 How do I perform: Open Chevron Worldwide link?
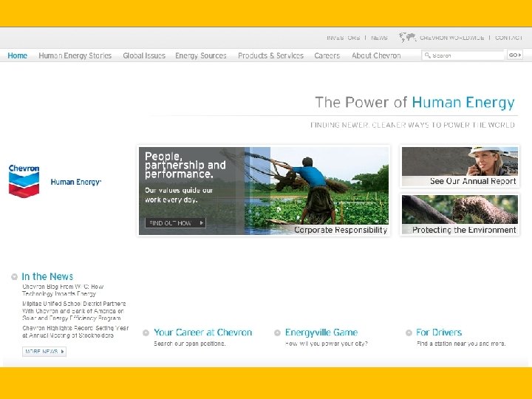click(x=452, y=38)
